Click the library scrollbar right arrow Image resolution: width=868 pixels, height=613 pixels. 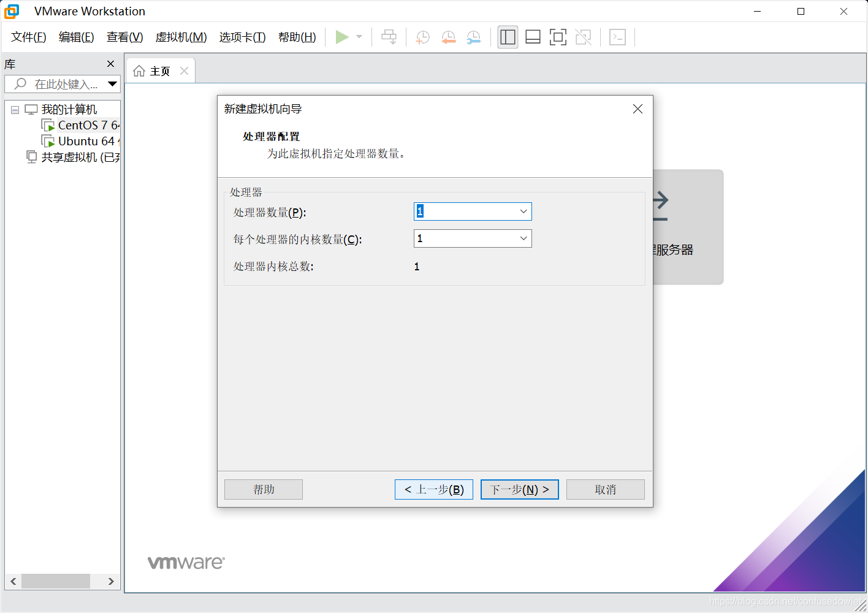pyautogui.click(x=111, y=581)
